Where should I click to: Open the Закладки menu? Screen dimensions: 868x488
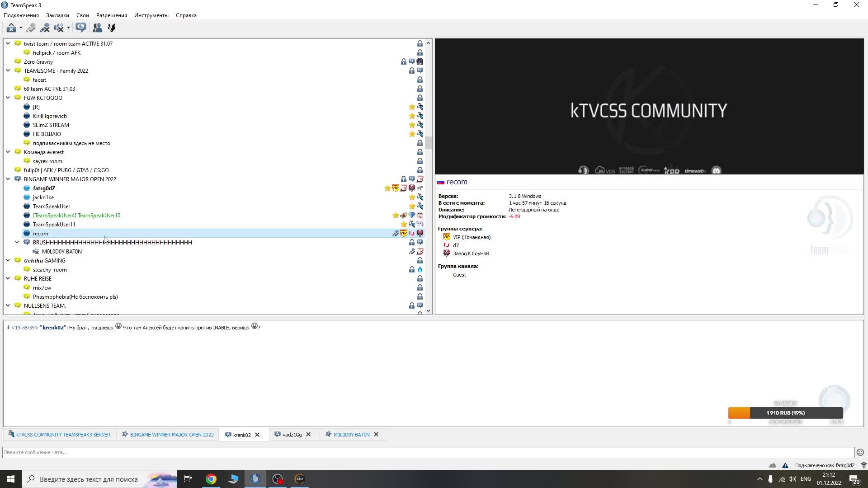tap(57, 15)
